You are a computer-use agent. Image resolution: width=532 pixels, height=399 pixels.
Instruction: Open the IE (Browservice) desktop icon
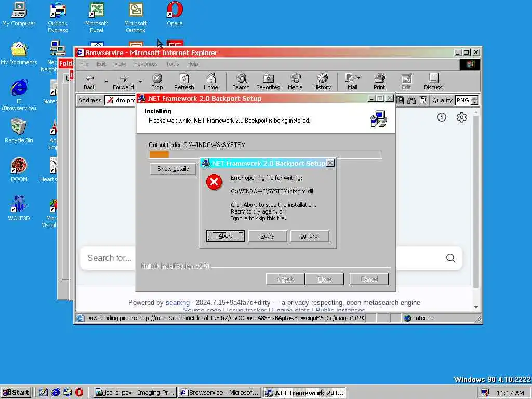tap(19, 95)
